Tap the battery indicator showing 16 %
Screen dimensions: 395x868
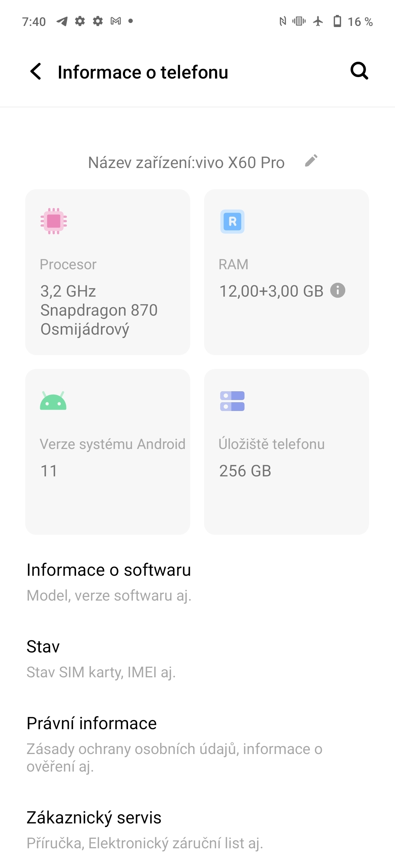(x=337, y=21)
